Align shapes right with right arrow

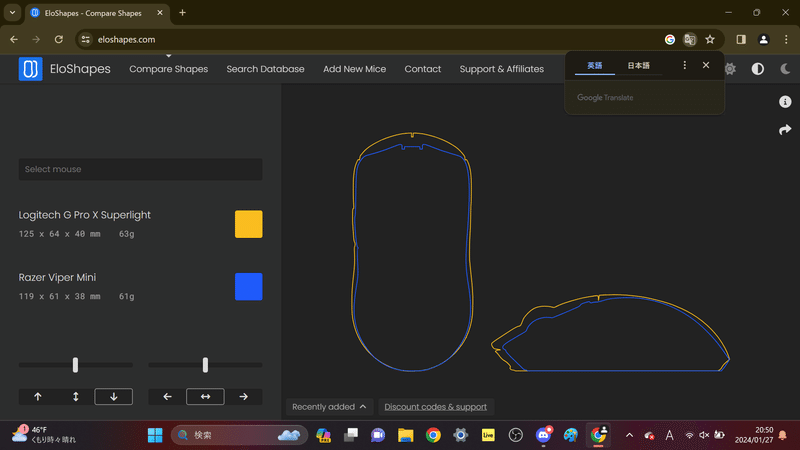243,396
